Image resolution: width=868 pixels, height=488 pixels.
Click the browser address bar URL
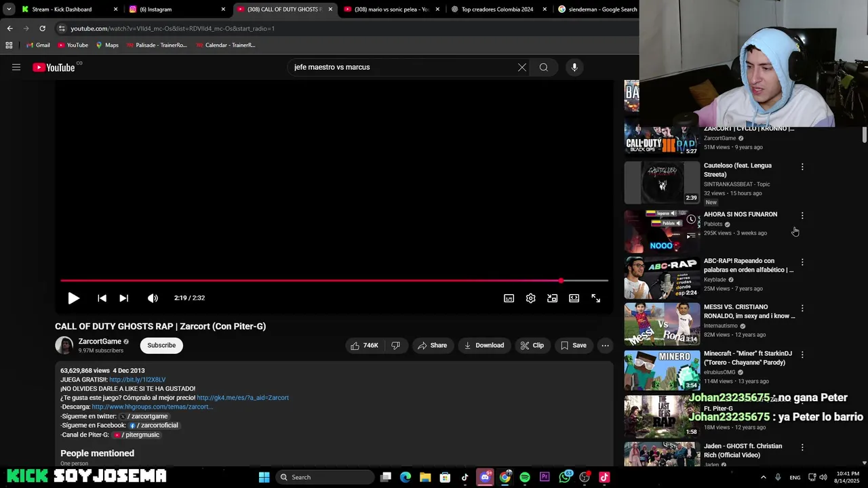tap(172, 28)
